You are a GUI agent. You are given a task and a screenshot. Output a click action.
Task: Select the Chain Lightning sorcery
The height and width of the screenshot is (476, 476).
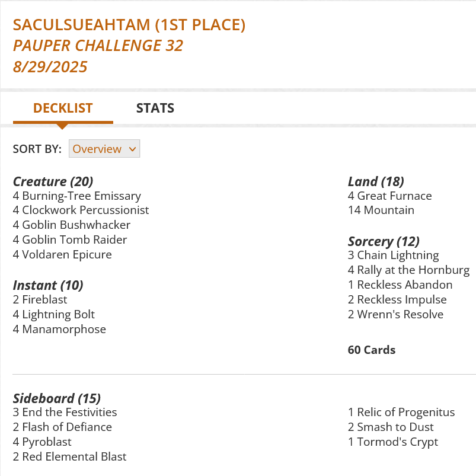398,255
